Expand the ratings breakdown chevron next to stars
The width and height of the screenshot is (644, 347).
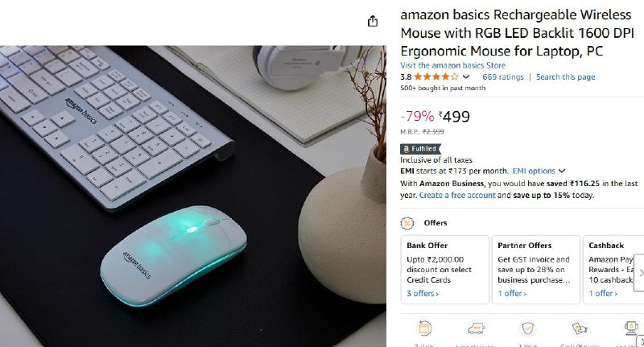[466, 76]
